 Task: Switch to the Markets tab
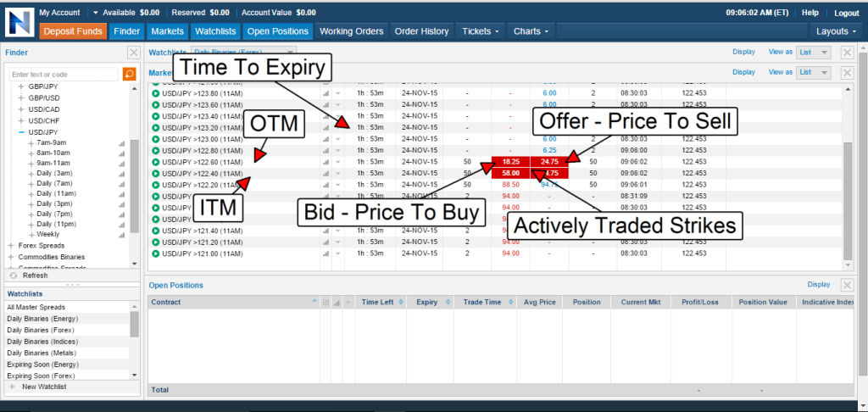tap(168, 31)
